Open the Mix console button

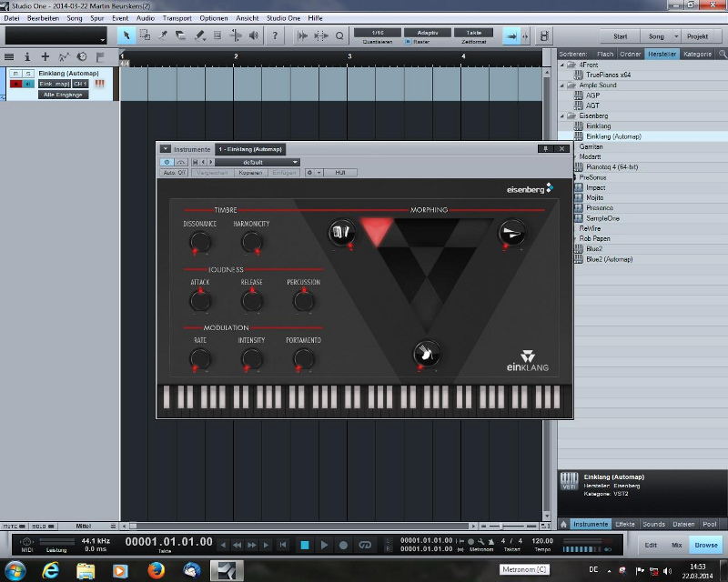coord(676,545)
